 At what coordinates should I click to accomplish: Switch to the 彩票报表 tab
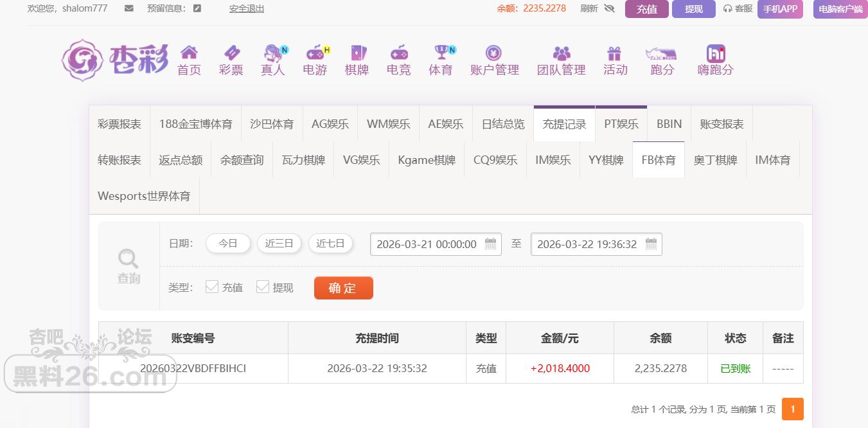click(x=120, y=124)
